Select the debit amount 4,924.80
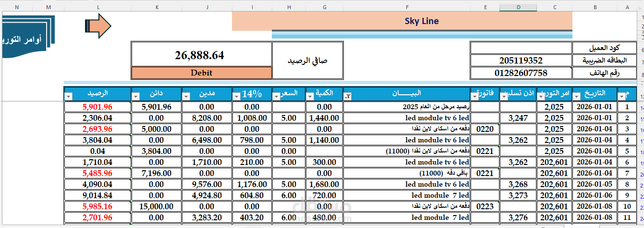The height and width of the screenshot is (228, 644). (207, 195)
